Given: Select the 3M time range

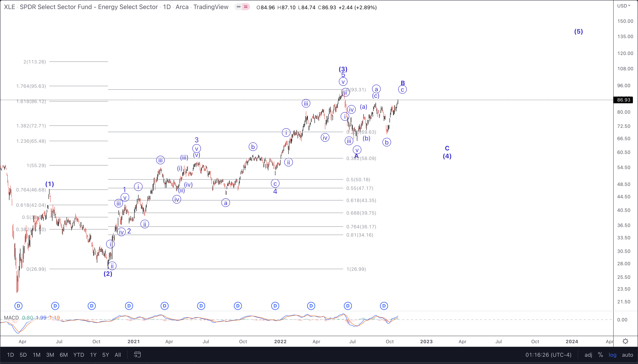Looking at the screenshot, I should pos(50,355).
